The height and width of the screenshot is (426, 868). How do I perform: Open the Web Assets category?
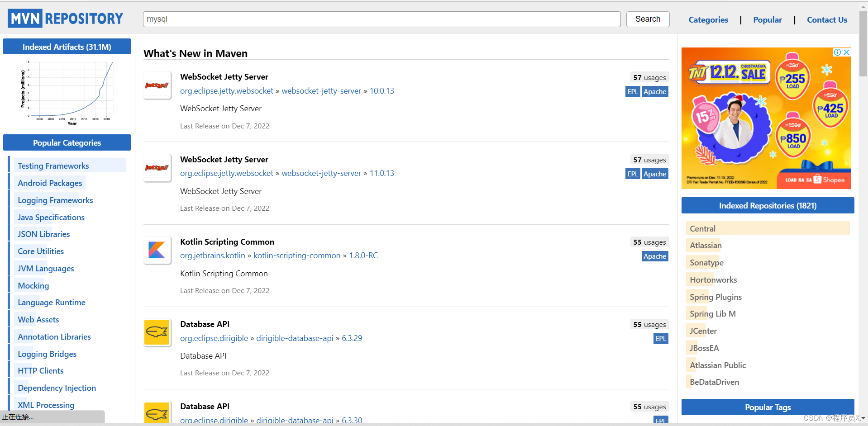pos(38,320)
